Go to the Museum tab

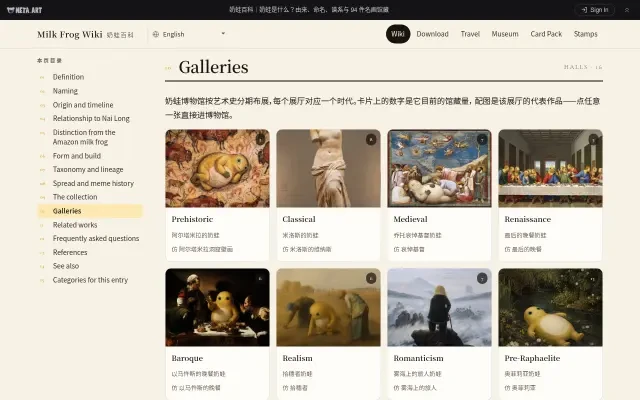click(x=505, y=34)
